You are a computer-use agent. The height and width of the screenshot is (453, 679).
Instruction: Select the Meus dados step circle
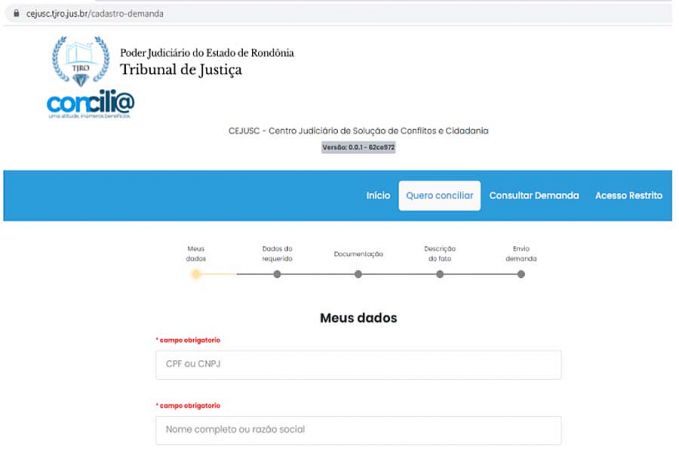click(196, 274)
